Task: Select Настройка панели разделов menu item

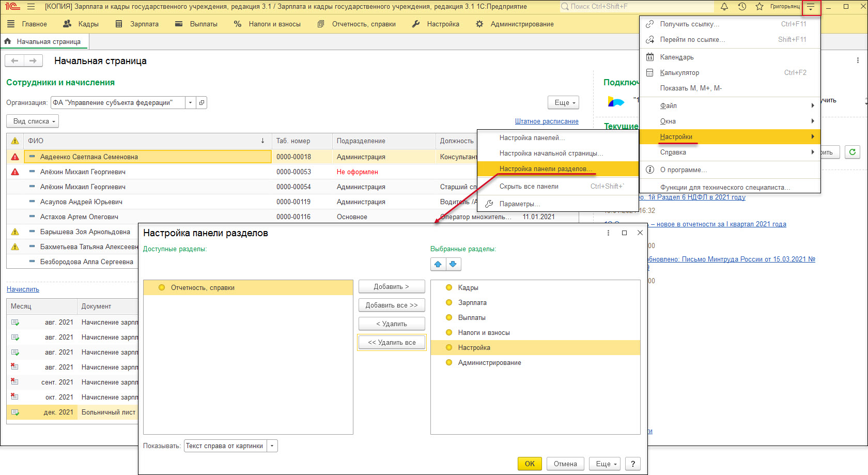Action: click(558, 168)
